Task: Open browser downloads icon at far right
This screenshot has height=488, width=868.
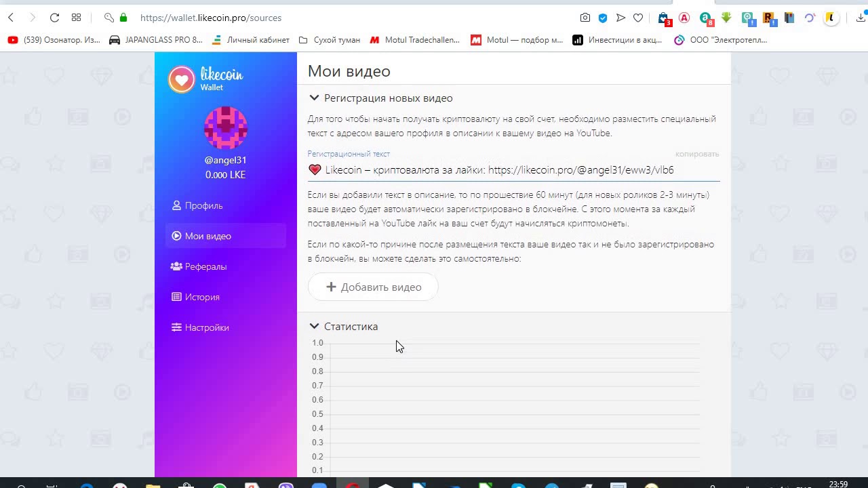Action: coord(862,18)
